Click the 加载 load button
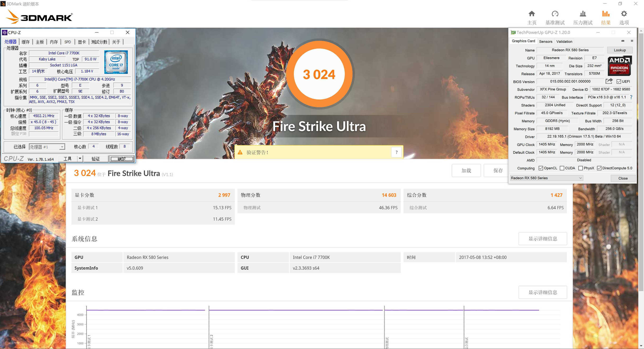 pyautogui.click(x=466, y=171)
